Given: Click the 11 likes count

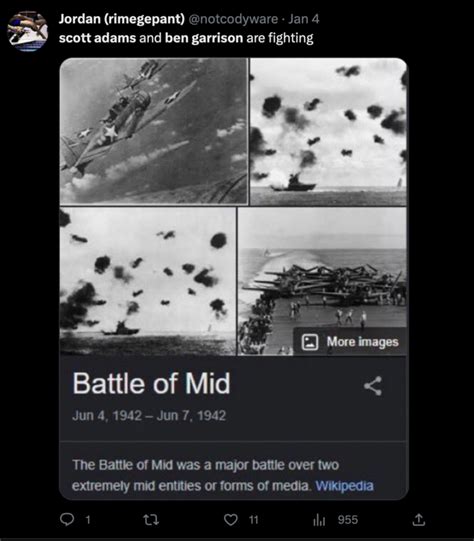Looking at the screenshot, I should click(x=254, y=520).
